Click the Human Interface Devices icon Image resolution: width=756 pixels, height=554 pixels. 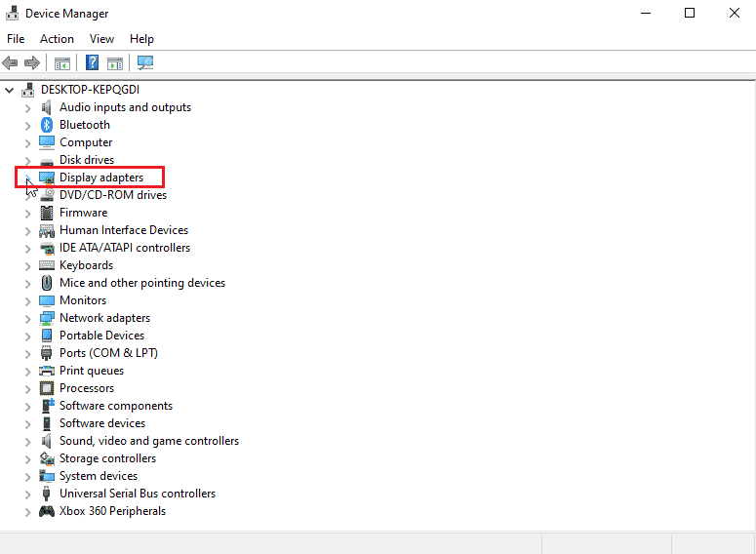click(47, 230)
